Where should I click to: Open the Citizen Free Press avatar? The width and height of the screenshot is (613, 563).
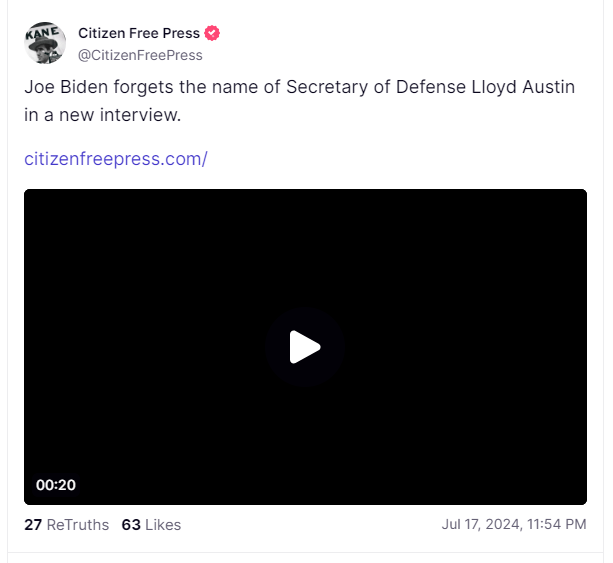tap(45, 43)
